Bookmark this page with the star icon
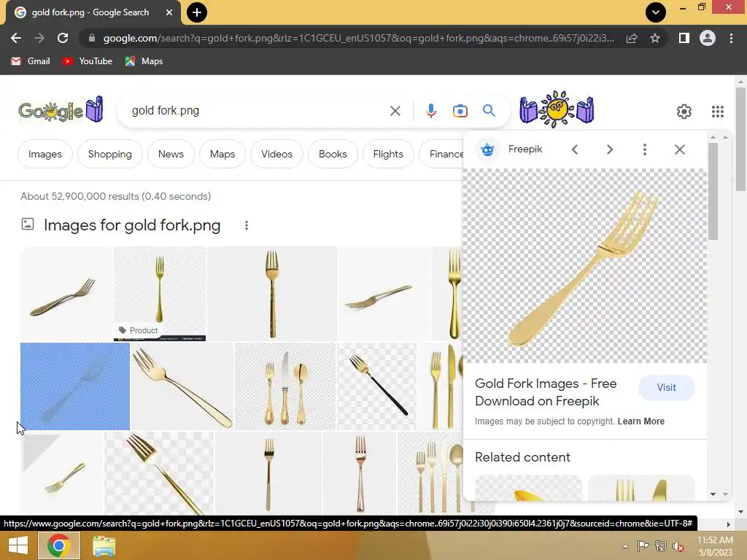The height and width of the screenshot is (560, 747). tap(655, 38)
